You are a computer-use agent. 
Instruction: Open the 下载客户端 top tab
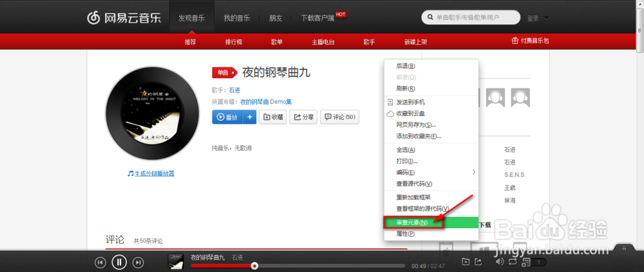(x=317, y=18)
